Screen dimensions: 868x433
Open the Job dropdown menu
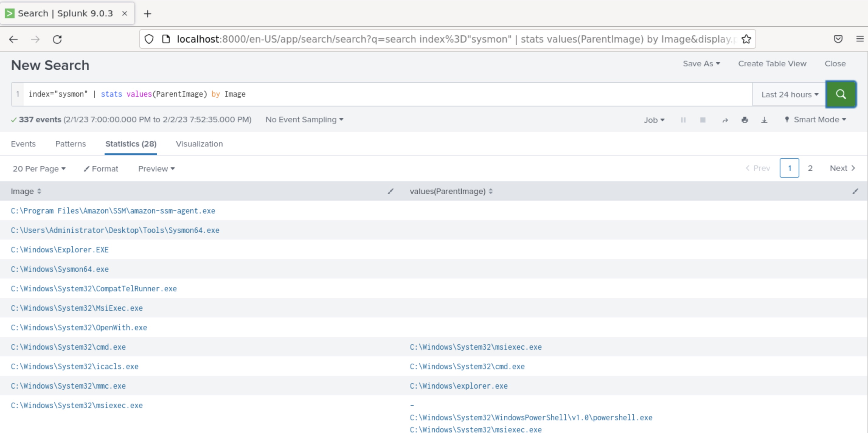654,120
